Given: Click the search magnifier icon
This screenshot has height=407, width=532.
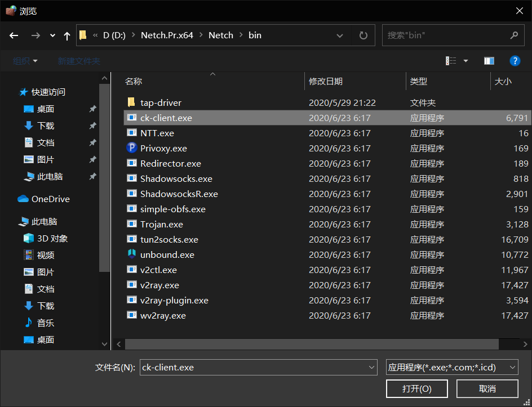Looking at the screenshot, I should pos(513,35).
